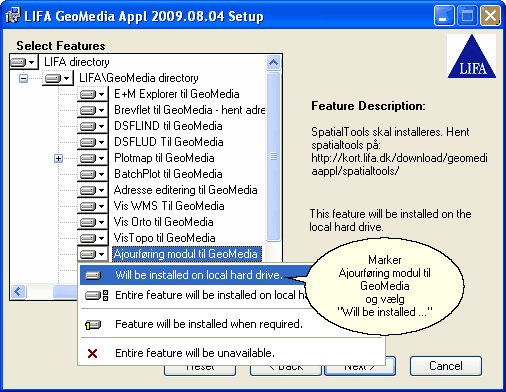Select Ajourføring modul til GeoMedia feature
The height and width of the screenshot is (392, 506).
coord(186,254)
